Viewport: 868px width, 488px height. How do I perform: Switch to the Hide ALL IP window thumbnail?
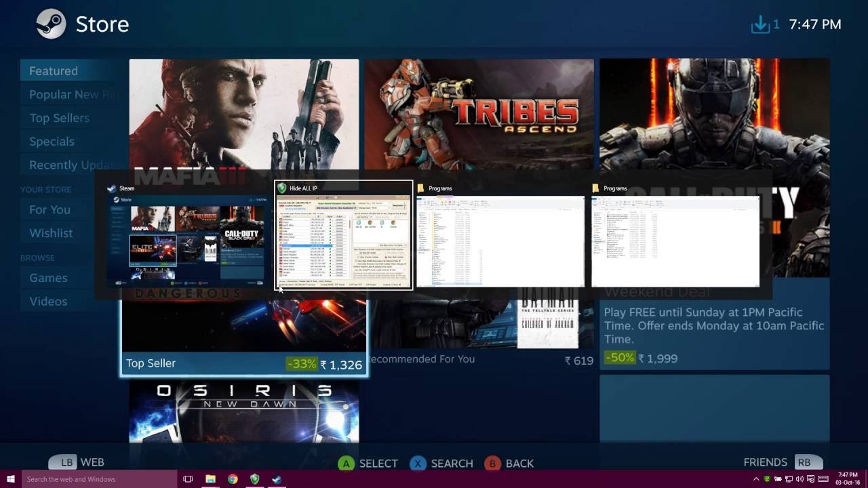[344, 235]
